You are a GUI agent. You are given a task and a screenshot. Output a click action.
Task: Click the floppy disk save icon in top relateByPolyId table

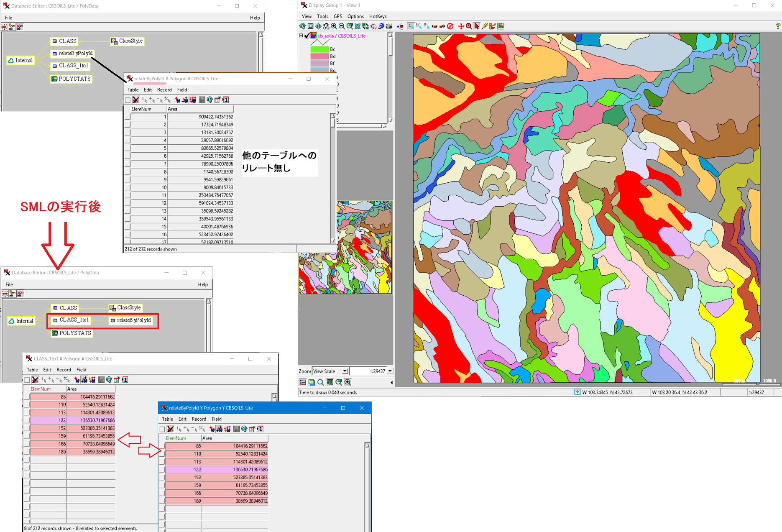(x=202, y=100)
